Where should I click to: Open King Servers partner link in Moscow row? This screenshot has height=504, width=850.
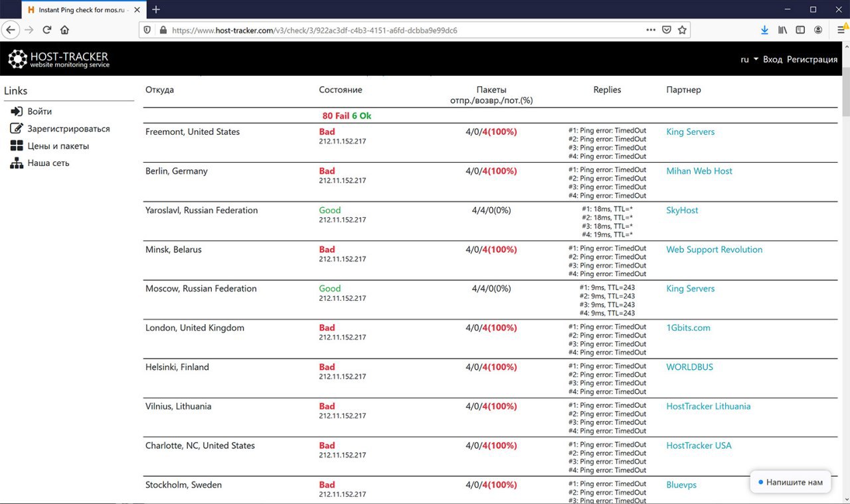pyautogui.click(x=691, y=288)
